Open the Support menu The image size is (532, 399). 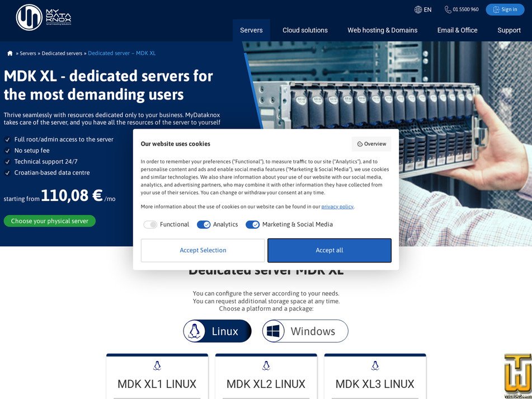pyautogui.click(x=509, y=30)
